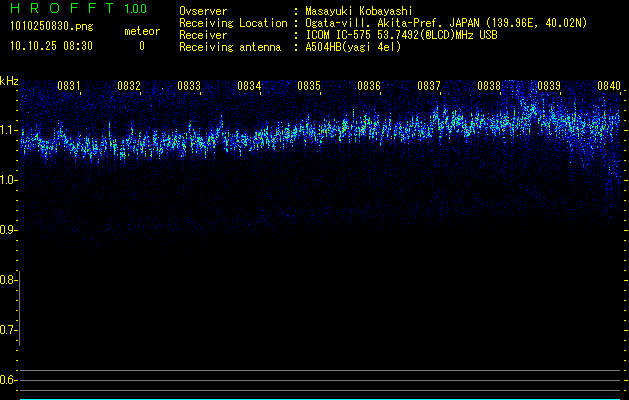
Task: Click the 0835 time marker
Action: (x=309, y=87)
